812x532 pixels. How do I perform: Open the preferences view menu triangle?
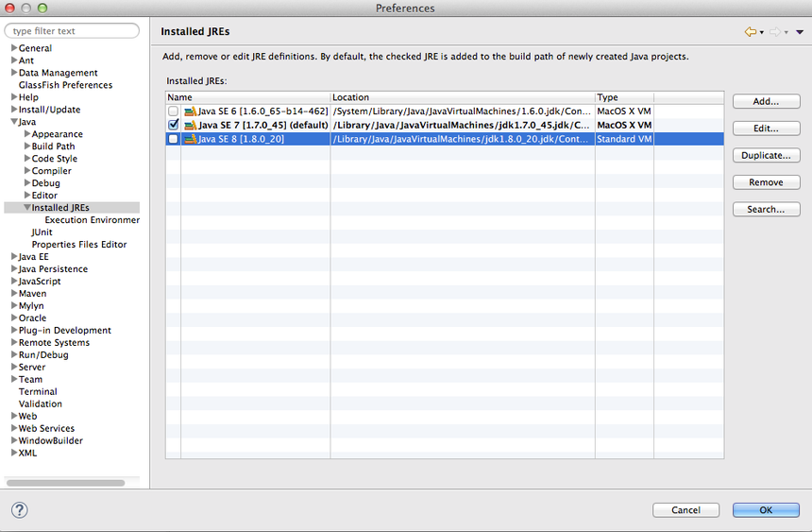(800, 32)
